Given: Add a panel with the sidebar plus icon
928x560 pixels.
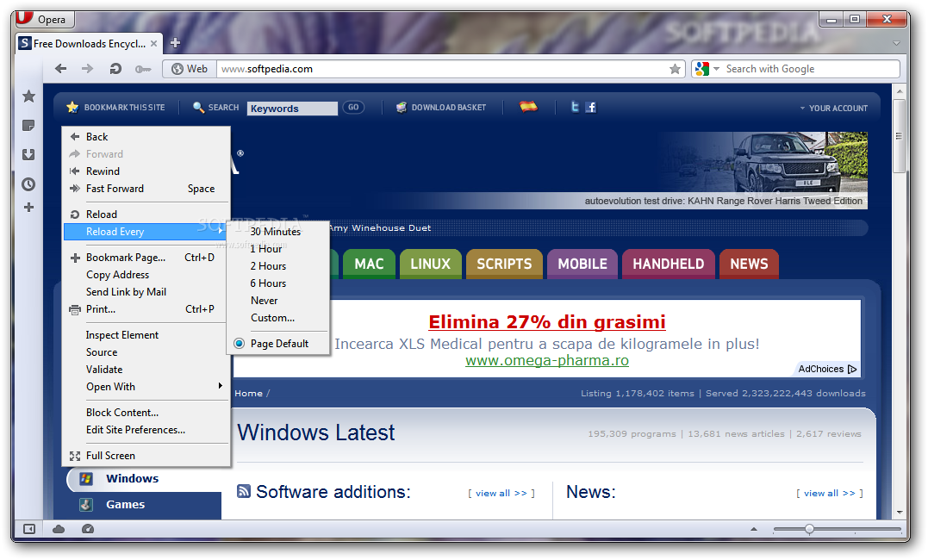Looking at the screenshot, I should pyautogui.click(x=28, y=207).
